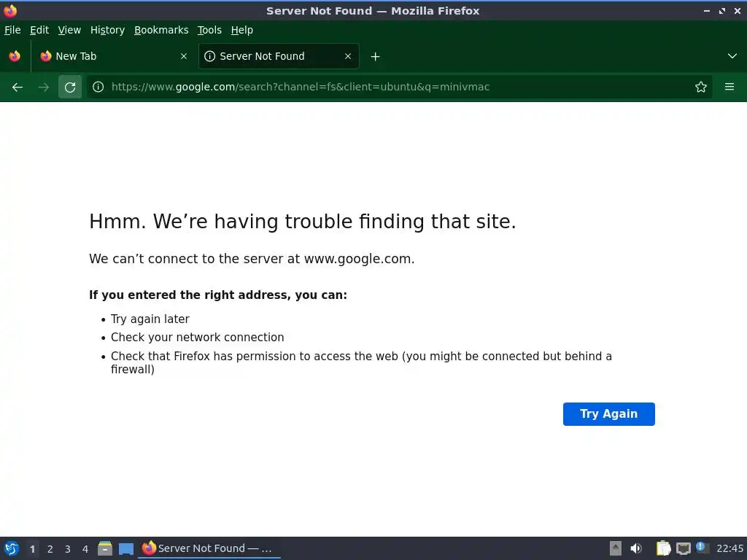
Task: Open the File menu
Action: coord(12,30)
